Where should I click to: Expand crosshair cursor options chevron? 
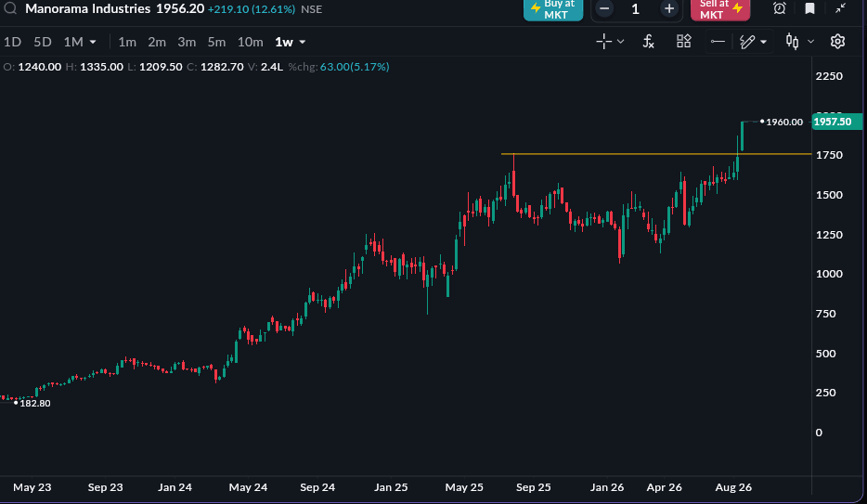[x=620, y=42]
